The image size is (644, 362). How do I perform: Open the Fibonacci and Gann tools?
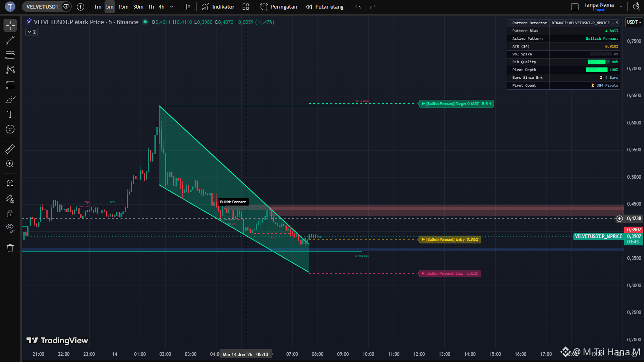point(10,55)
